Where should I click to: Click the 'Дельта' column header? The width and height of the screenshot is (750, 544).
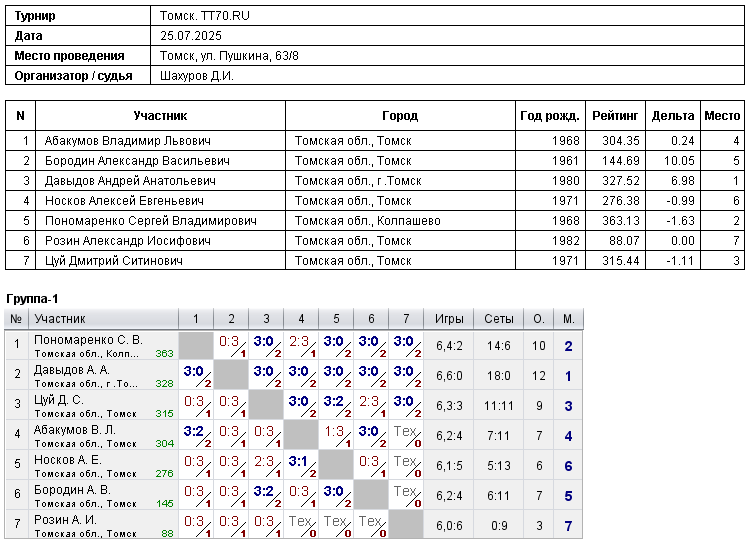673,116
